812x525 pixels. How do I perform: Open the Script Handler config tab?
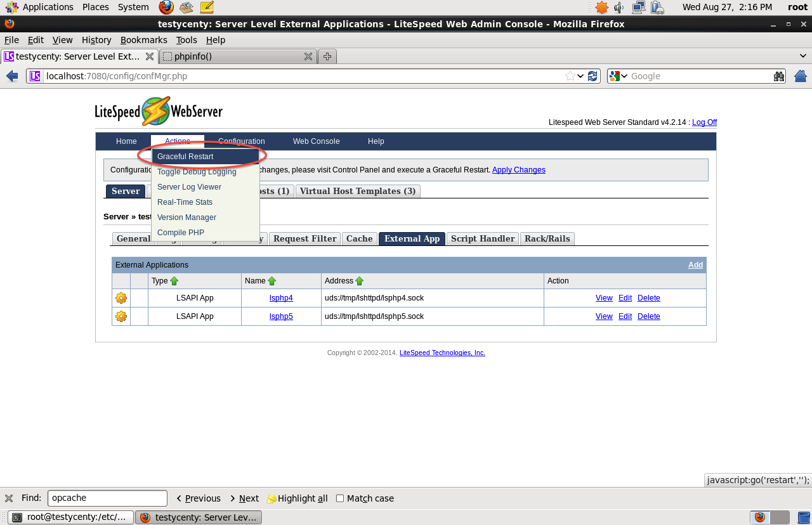pos(483,238)
